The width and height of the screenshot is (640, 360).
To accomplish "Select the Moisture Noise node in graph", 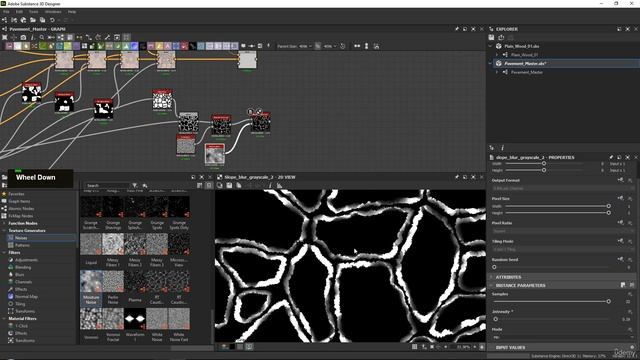I will pos(215,155).
